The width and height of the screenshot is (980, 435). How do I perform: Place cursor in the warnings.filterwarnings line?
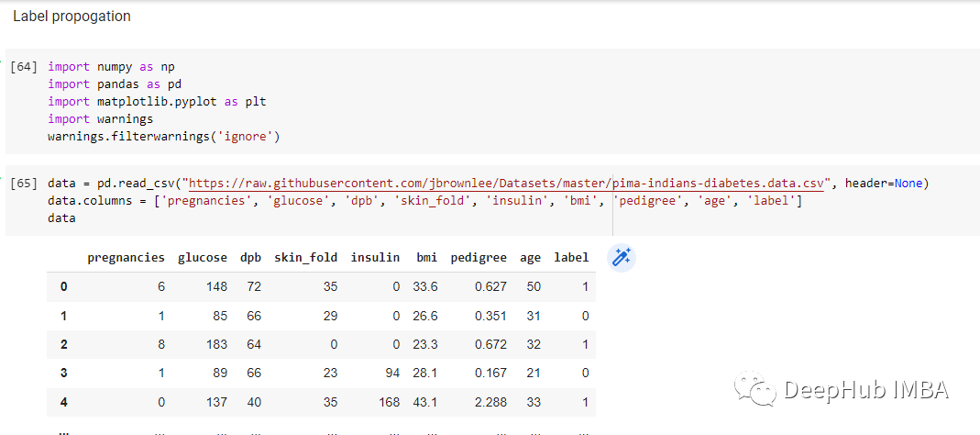pyautogui.click(x=163, y=137)
